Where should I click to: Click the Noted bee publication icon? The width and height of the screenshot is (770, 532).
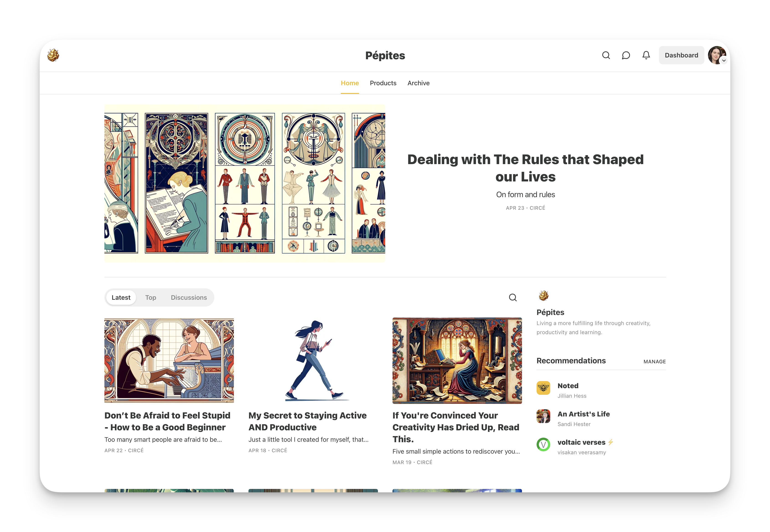point(543,388)
